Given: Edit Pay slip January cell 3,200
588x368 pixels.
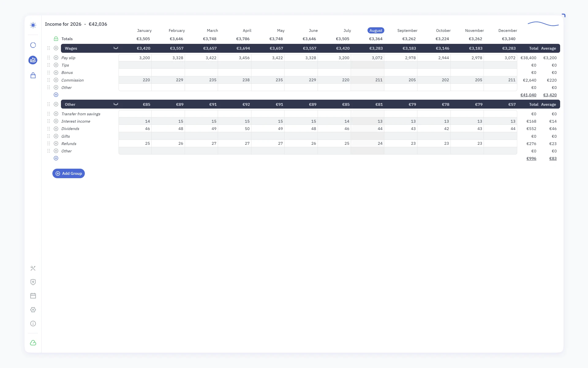Looking at the screenshot, I should [x=135, y=58].
